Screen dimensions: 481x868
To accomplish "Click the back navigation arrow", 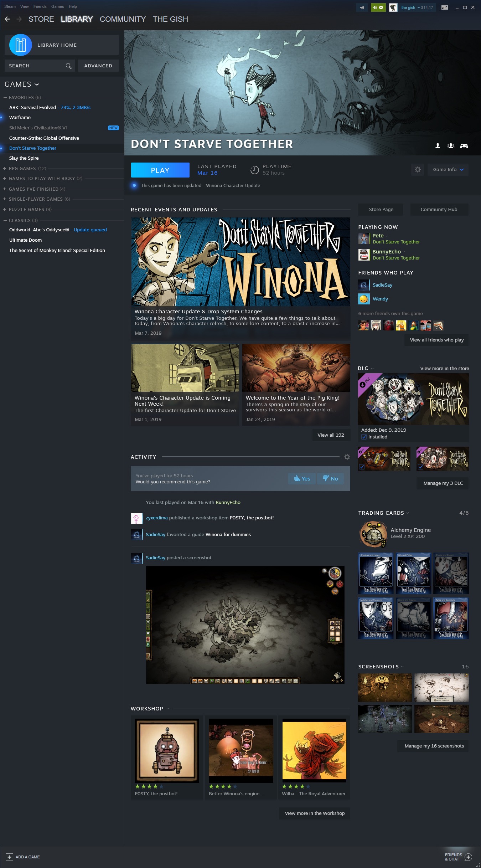I will (x=7, y=19).
